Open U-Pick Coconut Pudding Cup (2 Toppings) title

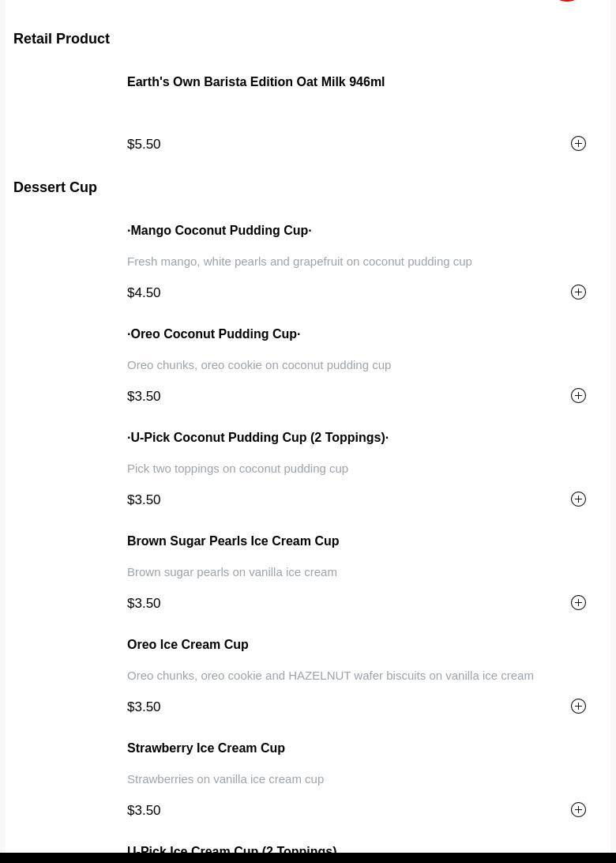(x=257, y=438)
